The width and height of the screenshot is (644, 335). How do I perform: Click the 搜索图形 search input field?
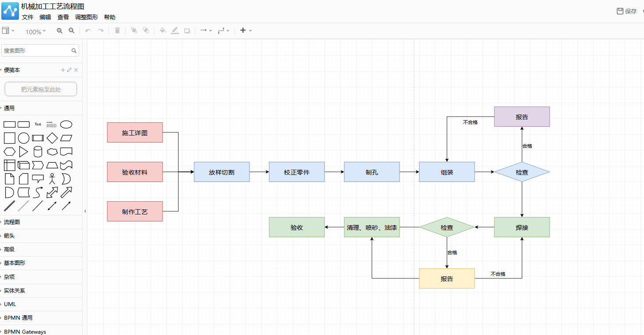[x=40, y=50]
